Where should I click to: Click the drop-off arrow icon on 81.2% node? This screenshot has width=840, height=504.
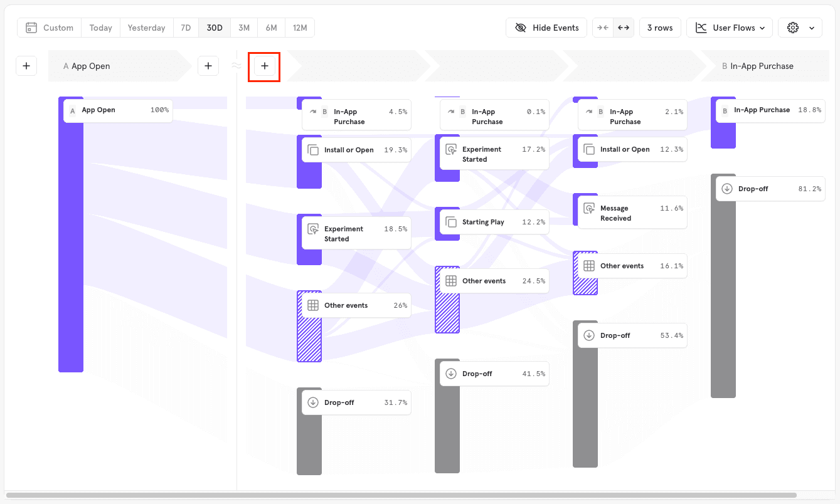point(728,188)
